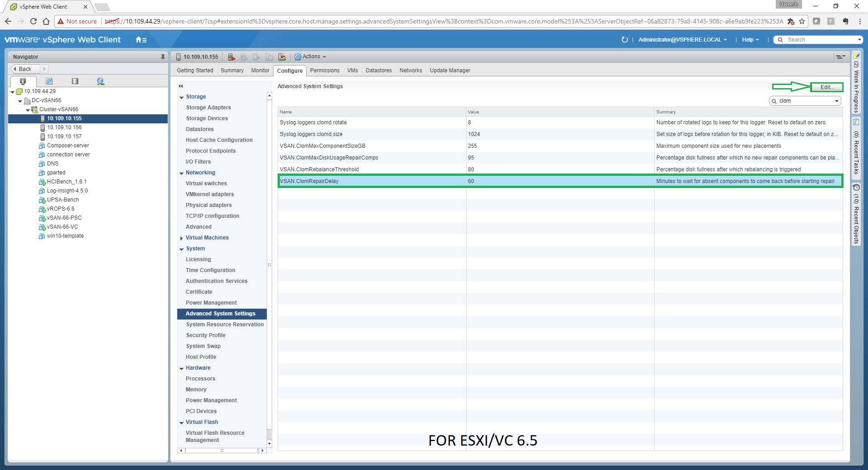Open the Actions dropdown menu

[311, 57]
